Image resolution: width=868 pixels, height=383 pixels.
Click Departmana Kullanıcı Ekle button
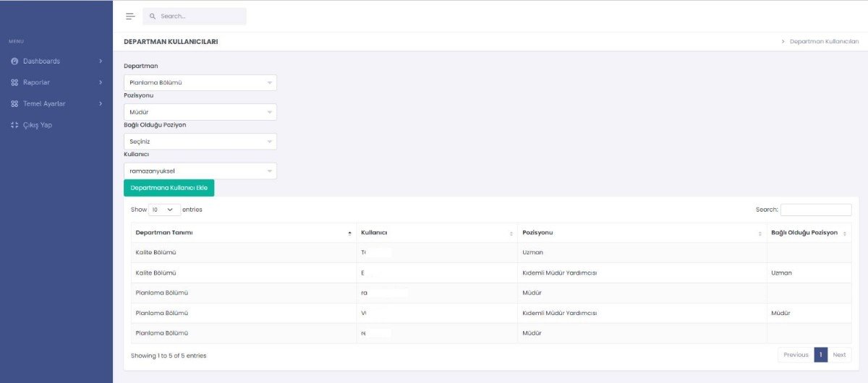(x=169, y=188)
